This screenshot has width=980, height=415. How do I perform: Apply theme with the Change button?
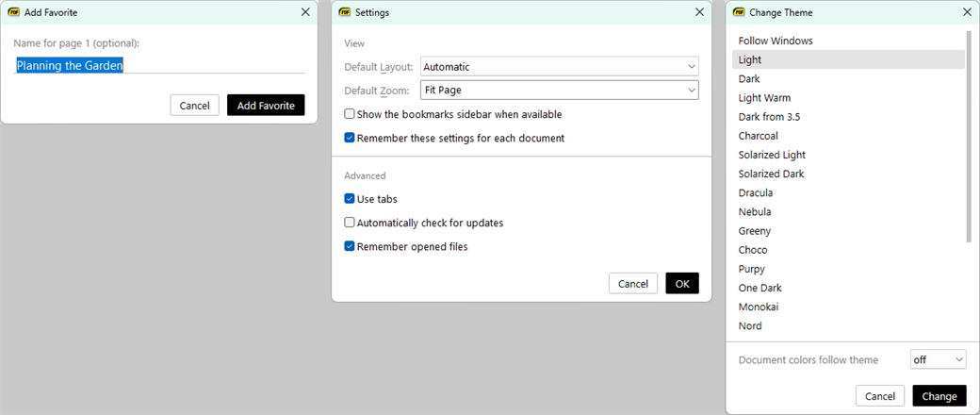[x=939, y=396]
